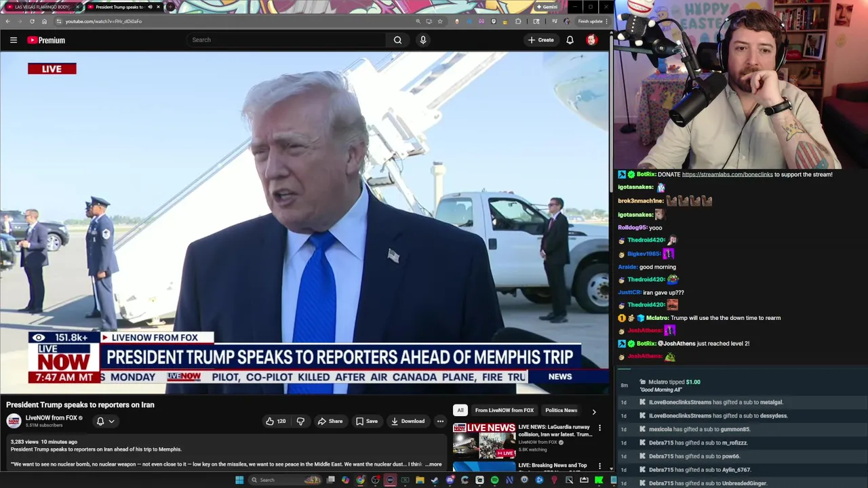Screen dimensions: 868x488
Task: Open more actions three-dot menu under video
Action: point(440,421)
